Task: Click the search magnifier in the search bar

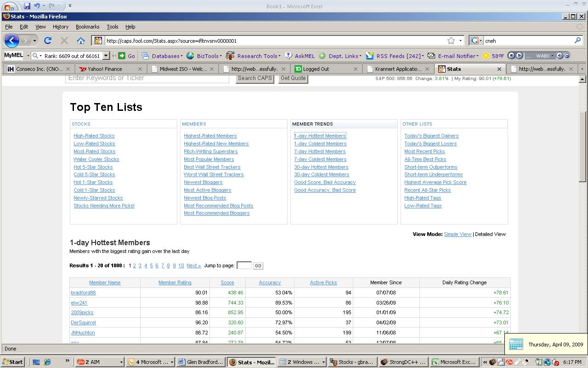Action: pos(578,40)
